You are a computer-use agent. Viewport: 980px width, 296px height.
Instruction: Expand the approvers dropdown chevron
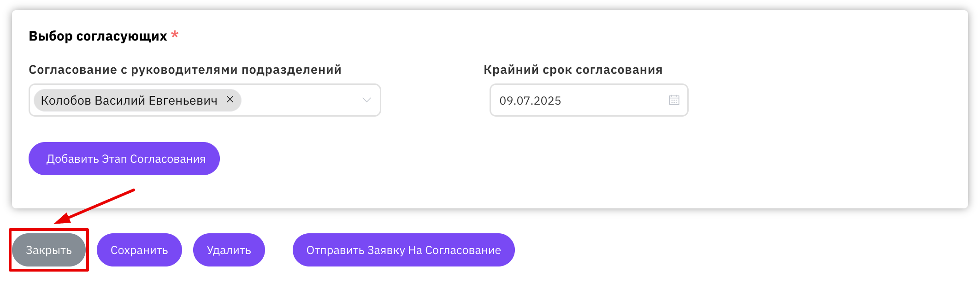click(x=366, y=100)
